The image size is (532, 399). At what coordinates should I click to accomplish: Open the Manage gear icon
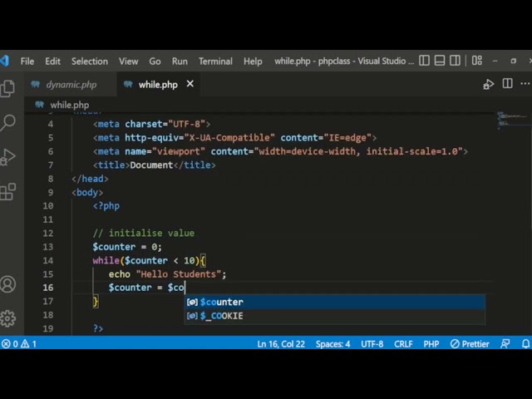point(7,318)
